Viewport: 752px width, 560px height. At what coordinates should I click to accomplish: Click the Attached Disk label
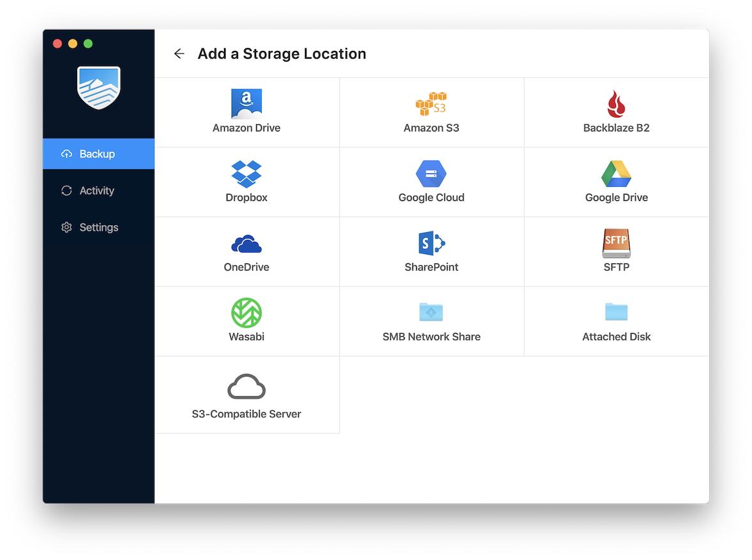(616, 337)
